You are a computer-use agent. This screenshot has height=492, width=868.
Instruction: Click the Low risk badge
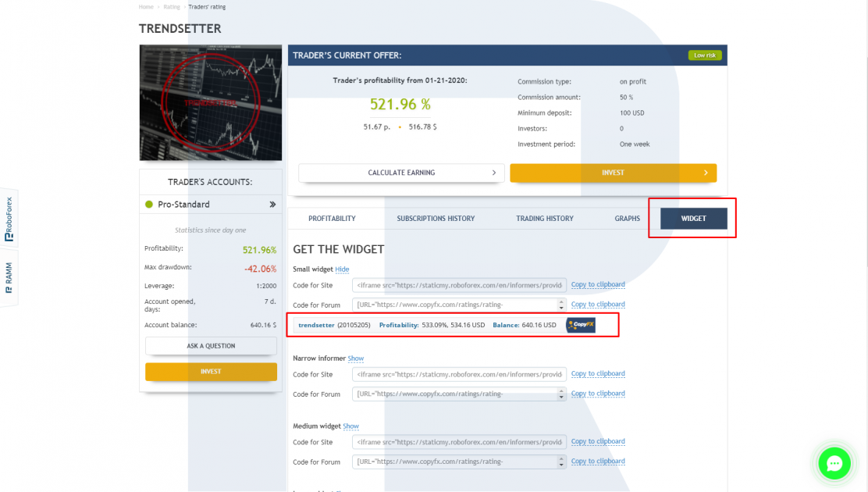(705, 55)
